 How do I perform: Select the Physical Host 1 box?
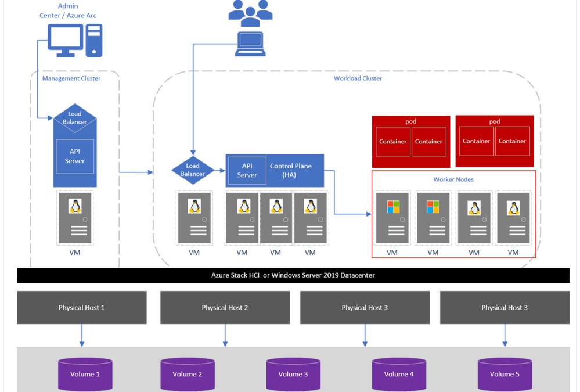[82, 308]
